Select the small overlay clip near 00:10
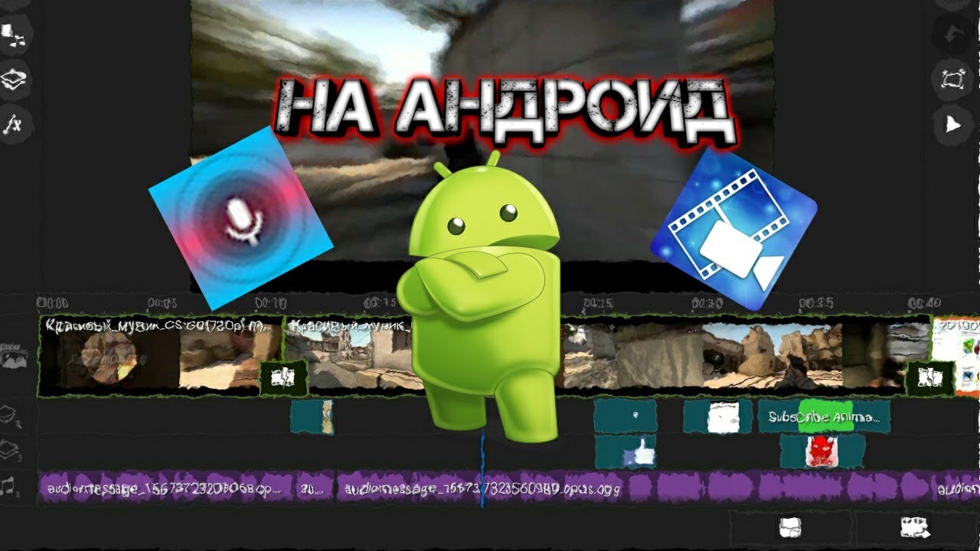Screen dimensions: 980x551 312,417
